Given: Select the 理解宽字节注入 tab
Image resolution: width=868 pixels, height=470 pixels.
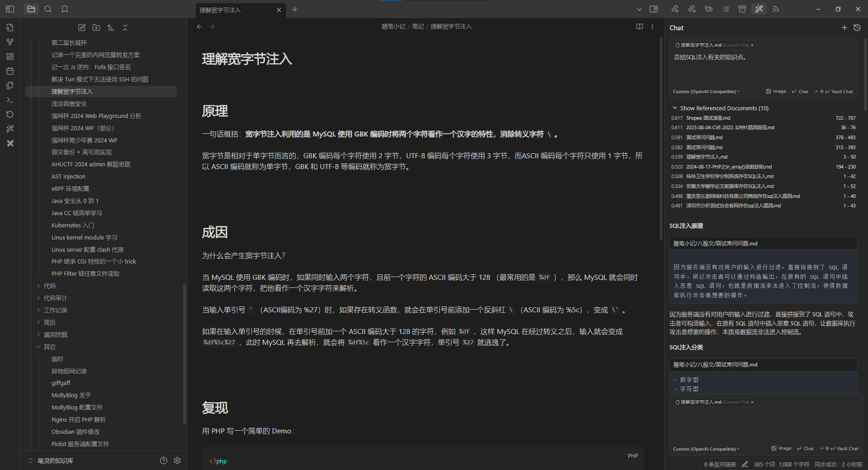Looking at the screenshot, I should click(235, 10).
